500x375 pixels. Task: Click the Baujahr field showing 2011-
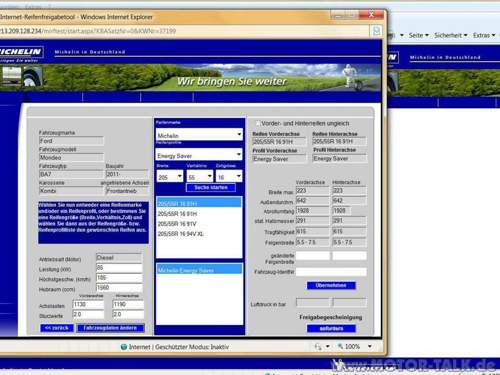(x=127, y=174)
